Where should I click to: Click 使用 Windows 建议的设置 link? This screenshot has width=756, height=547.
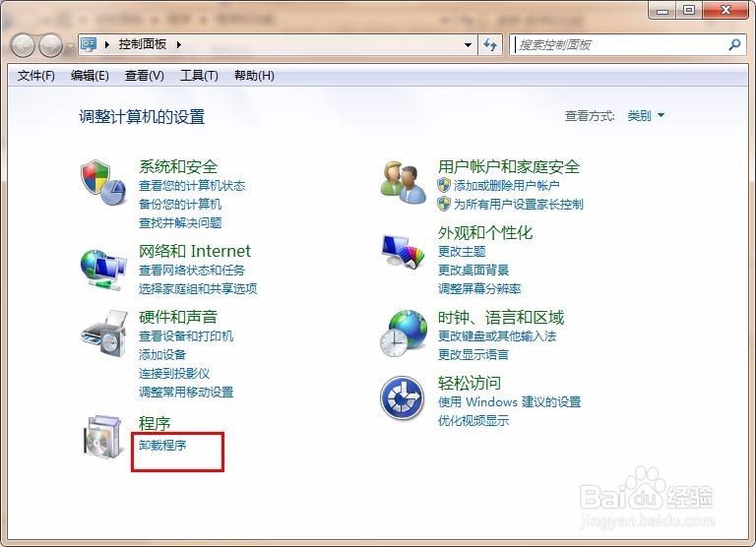(x=509, y=402)
